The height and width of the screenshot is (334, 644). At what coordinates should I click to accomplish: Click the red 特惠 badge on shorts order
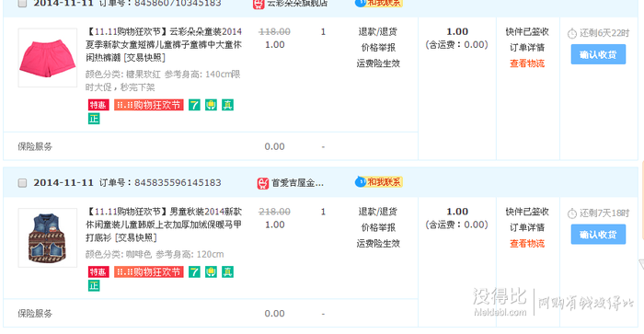click(98, 105)
